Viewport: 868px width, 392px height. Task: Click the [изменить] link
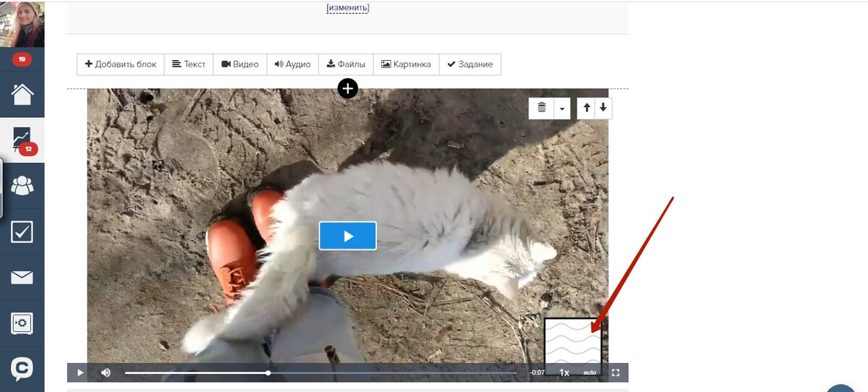point(348,7)
